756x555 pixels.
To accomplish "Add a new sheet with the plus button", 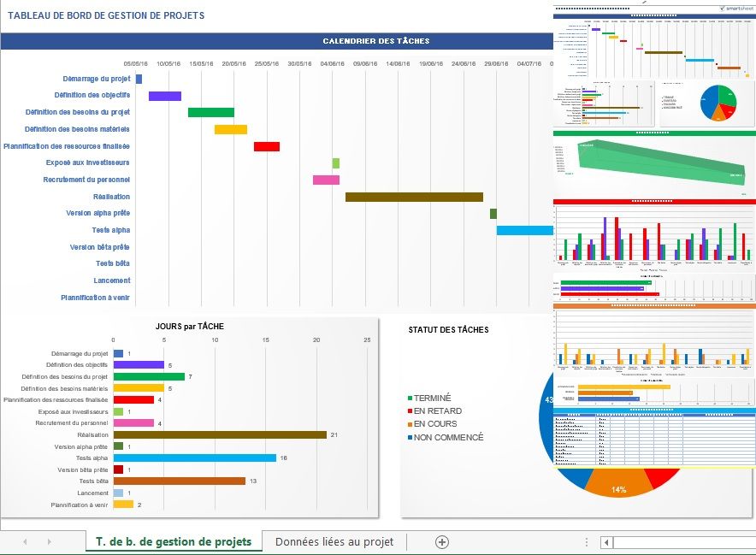I will coord(441,541).
